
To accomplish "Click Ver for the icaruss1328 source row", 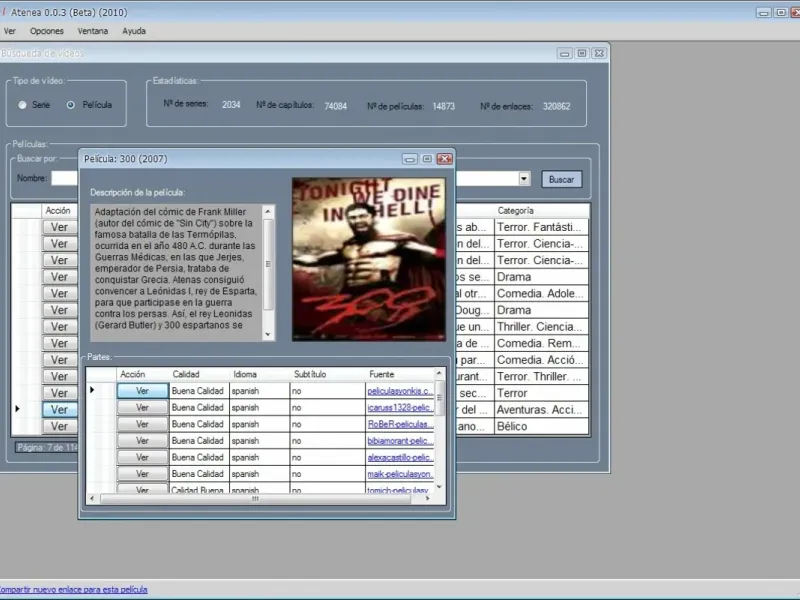I will (x=142, y=407).
